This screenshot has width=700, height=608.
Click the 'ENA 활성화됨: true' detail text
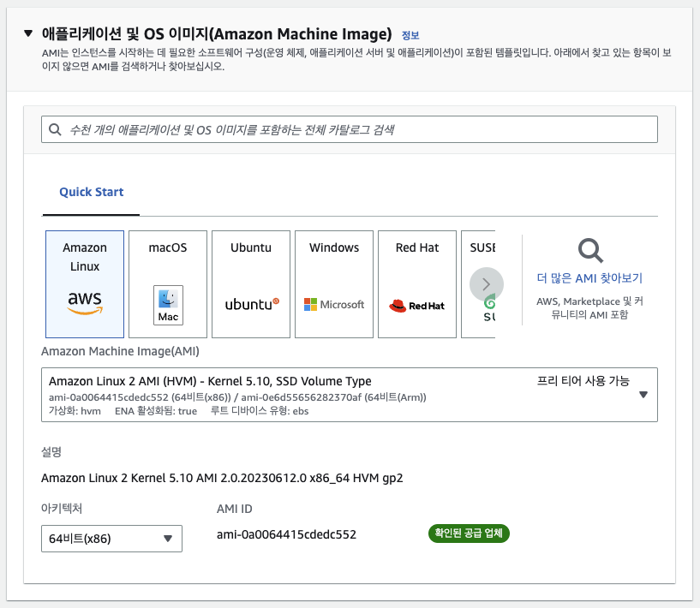point(156,411)
